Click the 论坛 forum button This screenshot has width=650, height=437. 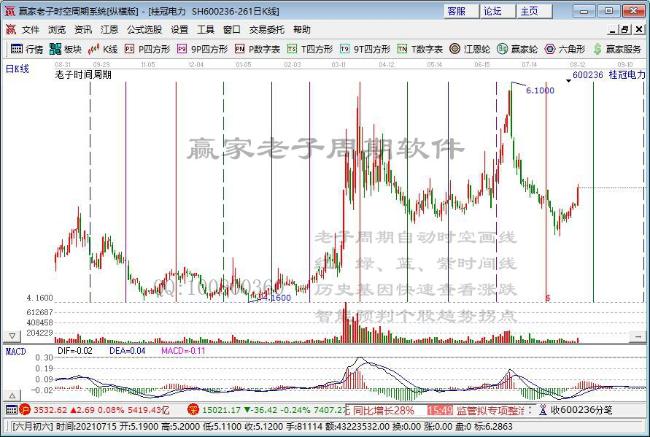tap(497, 11)
